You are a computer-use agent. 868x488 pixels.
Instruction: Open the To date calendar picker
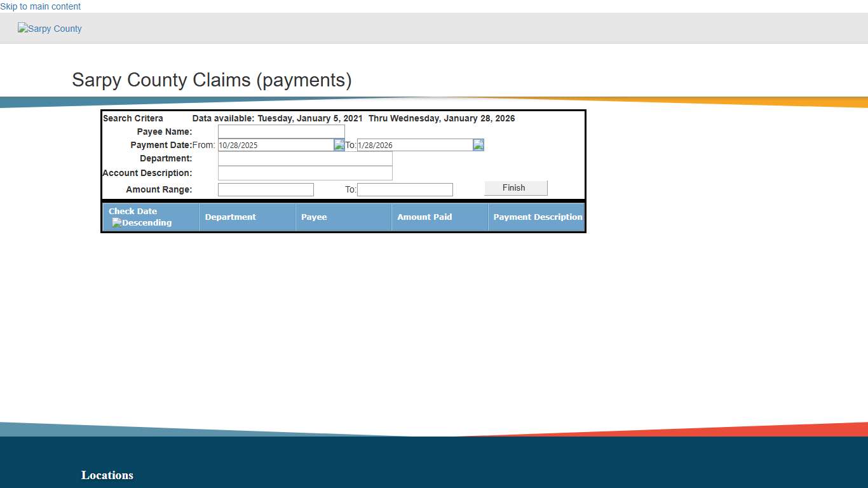coord(478,144)
